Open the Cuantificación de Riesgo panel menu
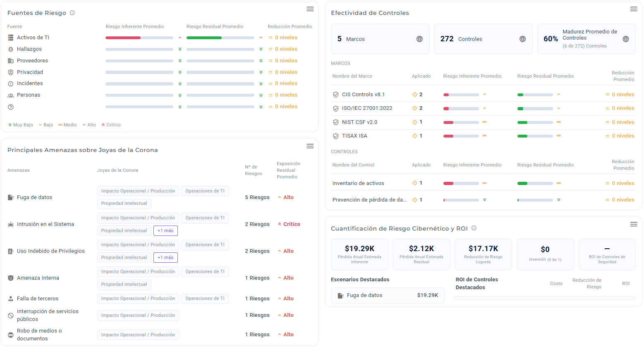 634,224
